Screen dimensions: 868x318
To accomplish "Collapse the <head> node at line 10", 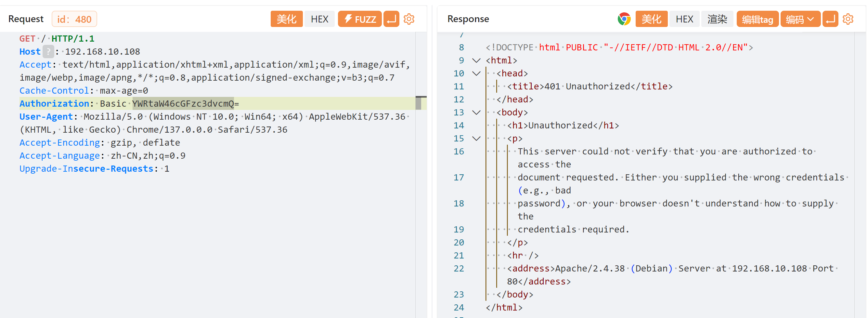I will 476,73.
